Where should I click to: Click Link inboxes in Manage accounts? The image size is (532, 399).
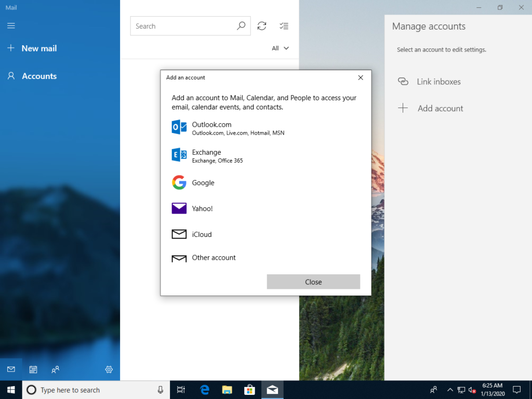click(x=429, y=82)
